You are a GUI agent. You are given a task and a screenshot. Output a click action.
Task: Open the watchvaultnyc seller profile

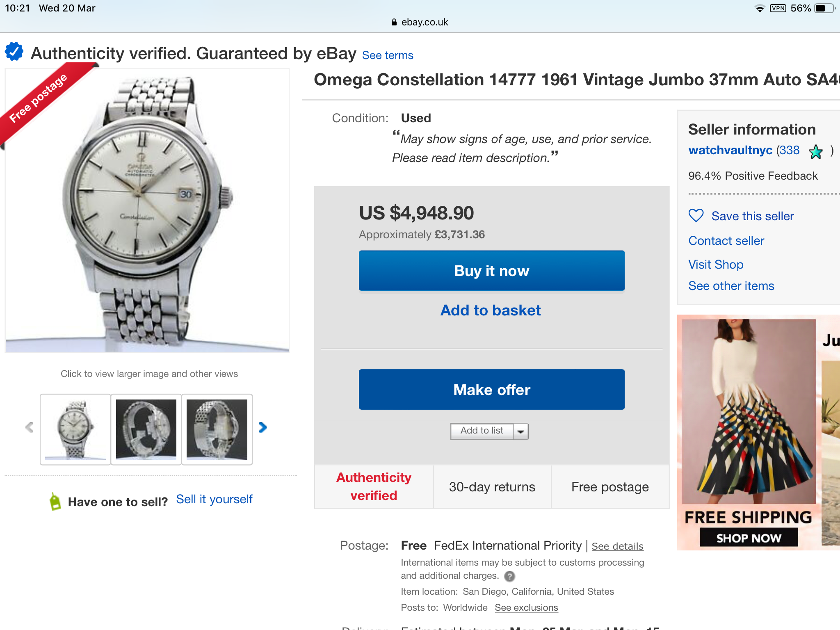(x=730, y=151)
